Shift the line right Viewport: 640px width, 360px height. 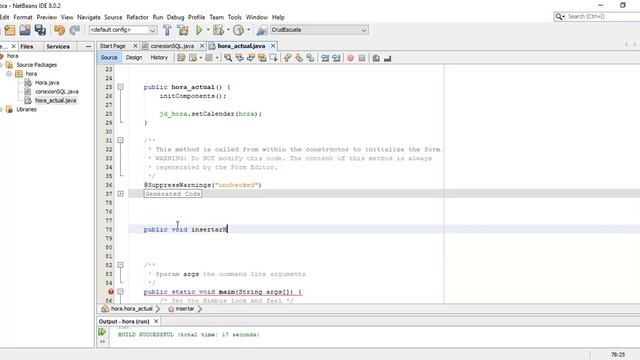point(336,58)
